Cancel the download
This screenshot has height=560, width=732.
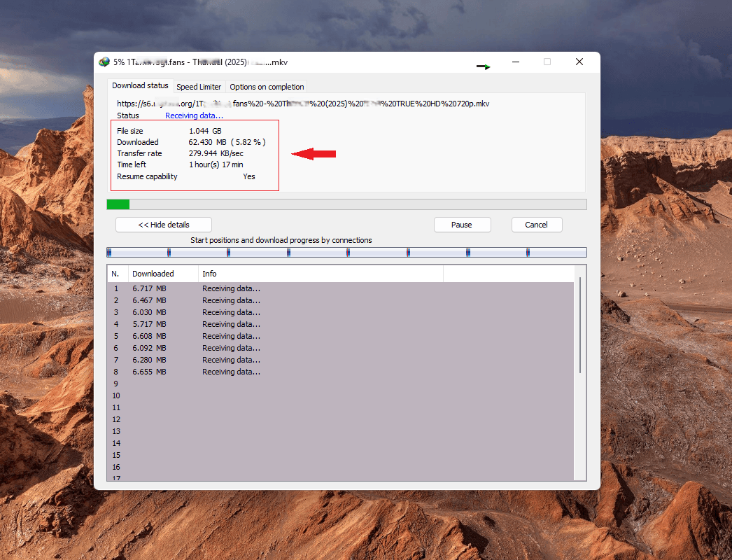click(x=536, y=224)
